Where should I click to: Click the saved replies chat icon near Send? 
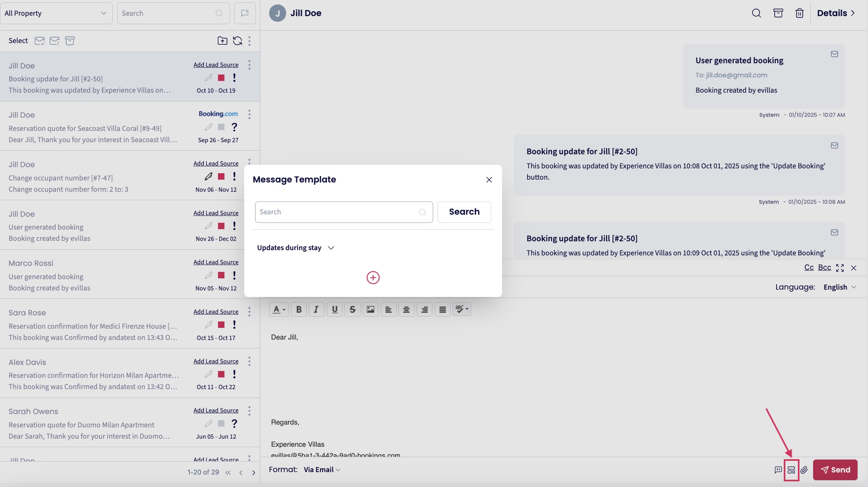778,470
